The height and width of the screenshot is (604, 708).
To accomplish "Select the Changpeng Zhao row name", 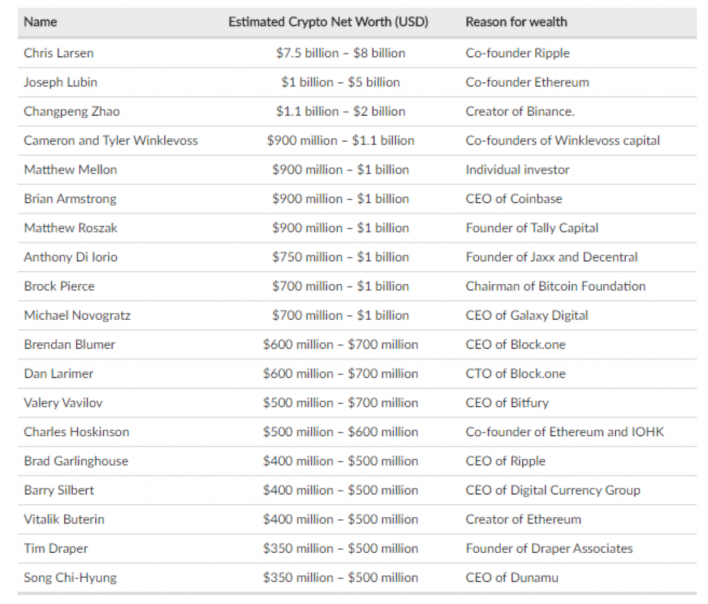I will point(72,111).
